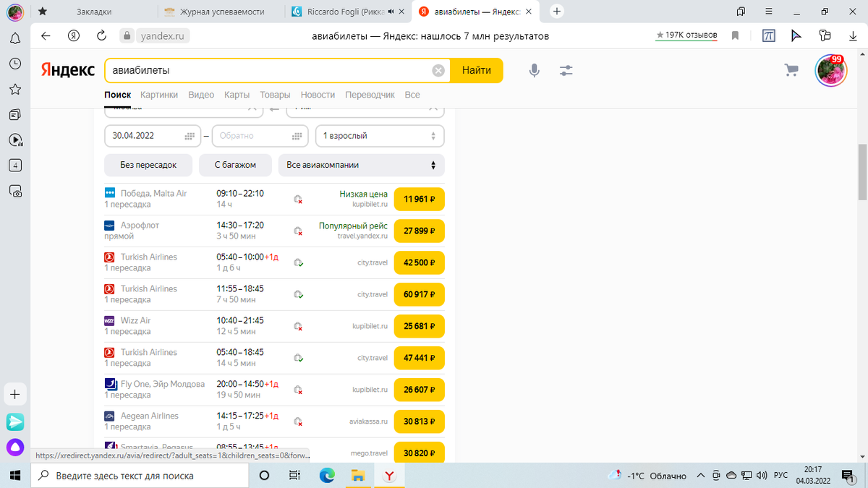Bookmark this page with ribbon icon
868x488 pixels.
(735, 35)
